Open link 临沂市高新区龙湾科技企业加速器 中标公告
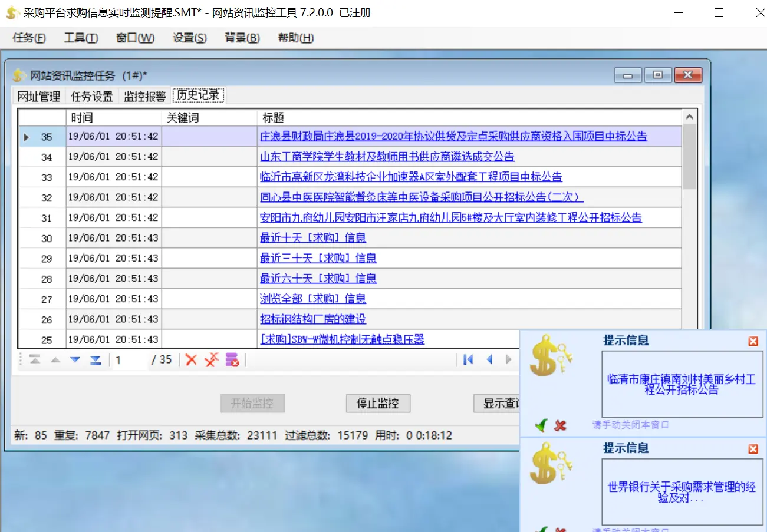 [x=411, y=177]
